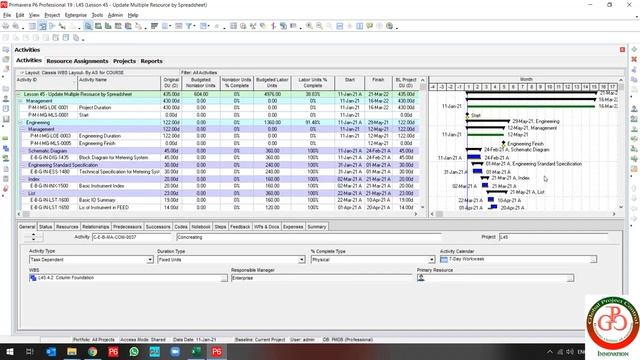Screen dimensions: 640x360
Task: Click the Activity ID column header
Action: click(x=46, y=83)
